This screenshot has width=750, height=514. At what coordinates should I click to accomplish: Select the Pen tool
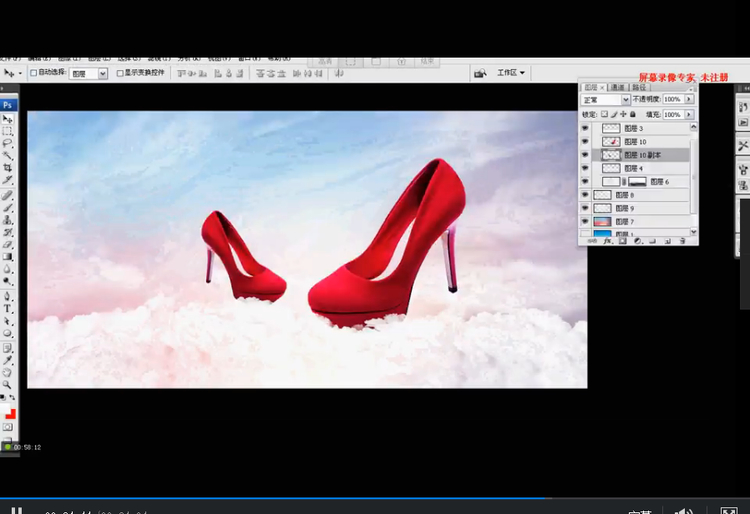7,297
